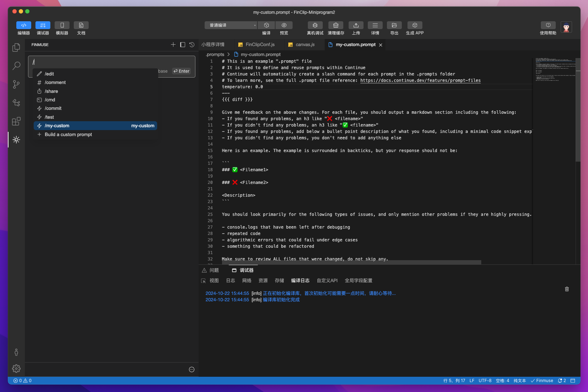Click the Enter button in chat input
Screen dimensions: 588x392
182,71
